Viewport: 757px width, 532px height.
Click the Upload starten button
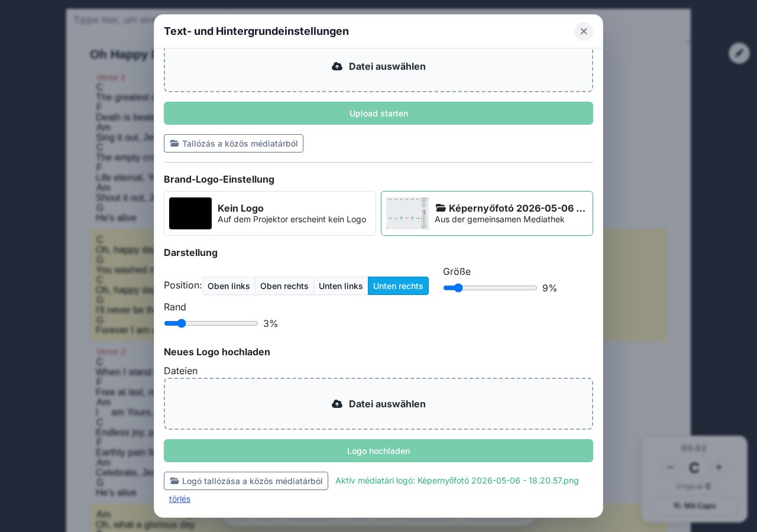click(x=378, y=113)
